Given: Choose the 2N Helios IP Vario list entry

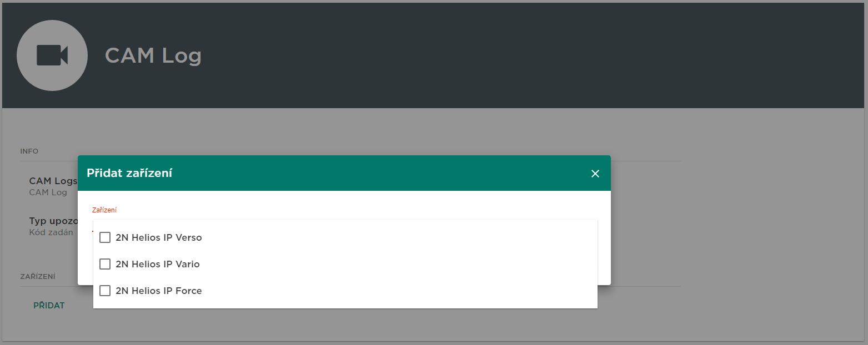Looking at the screenshot, I should click(x=345, y=264).
